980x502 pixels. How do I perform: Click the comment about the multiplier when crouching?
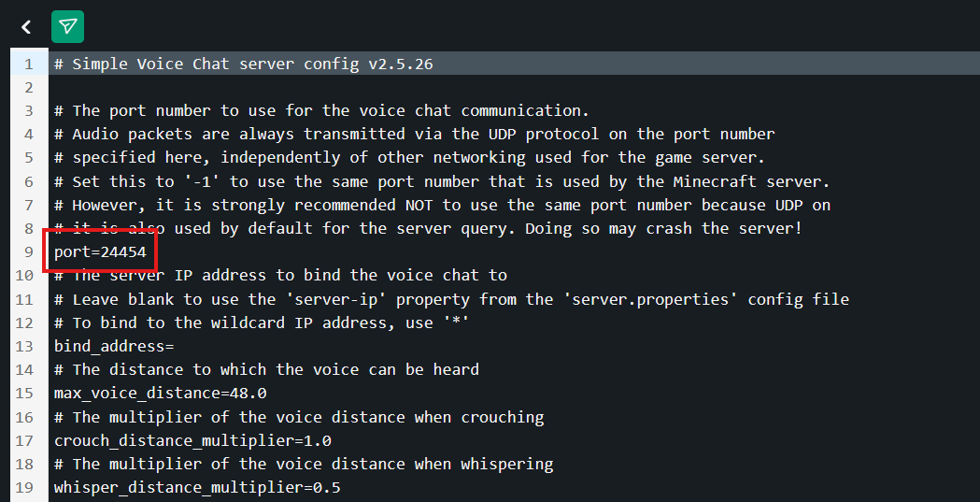[299, 417]
